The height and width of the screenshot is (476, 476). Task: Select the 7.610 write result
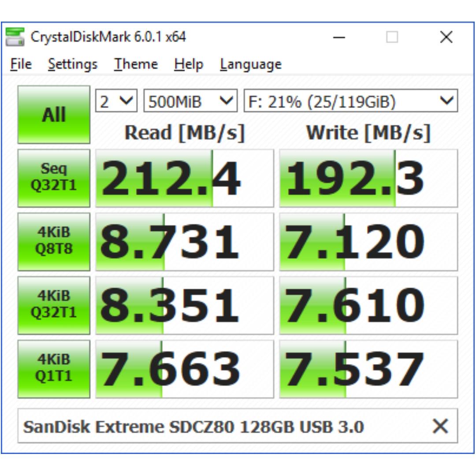(x=368, y=306)
